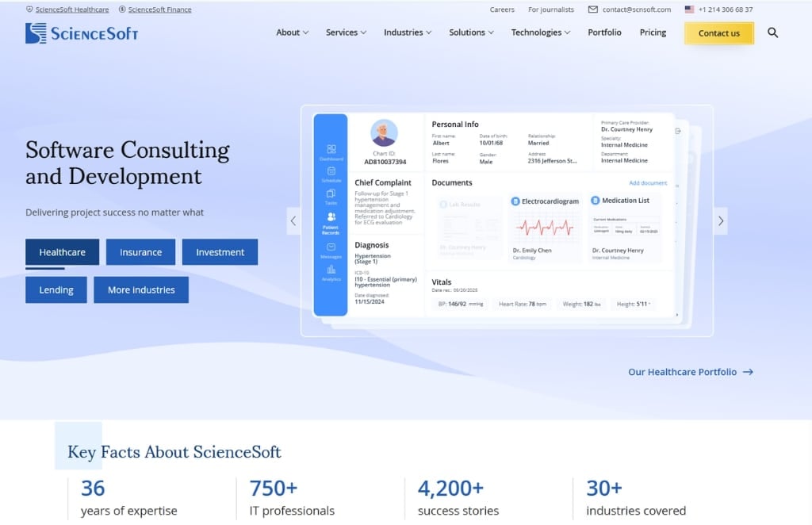Click the US flag icon by phone number
This screenshot has width=812, height=525.
click(689, 10)
